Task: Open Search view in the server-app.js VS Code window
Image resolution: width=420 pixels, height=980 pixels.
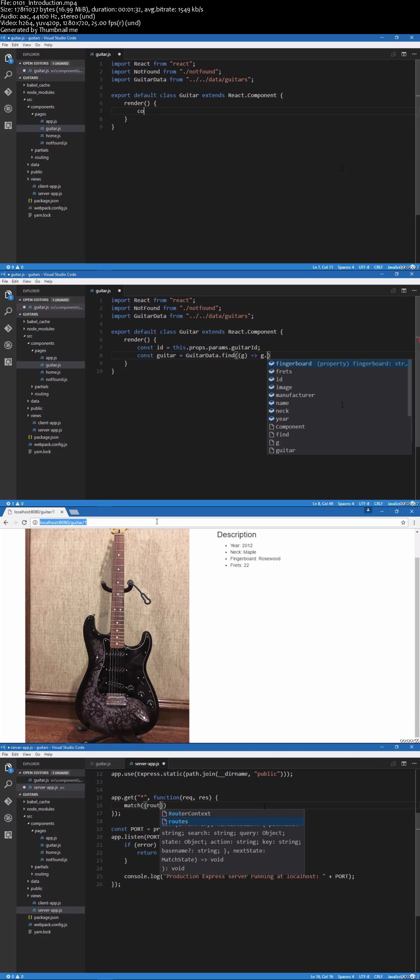Action: [8, 784]
